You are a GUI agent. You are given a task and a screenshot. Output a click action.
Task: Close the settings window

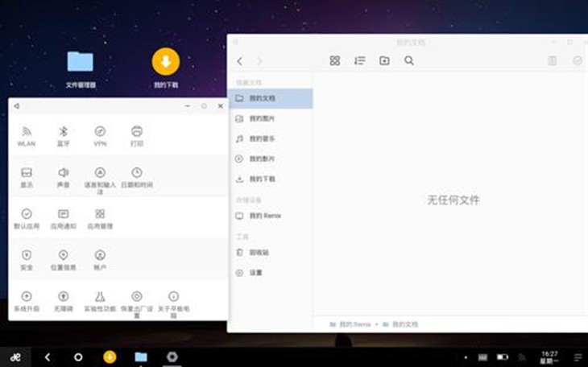pyautogui.click(x=221, y=106)
